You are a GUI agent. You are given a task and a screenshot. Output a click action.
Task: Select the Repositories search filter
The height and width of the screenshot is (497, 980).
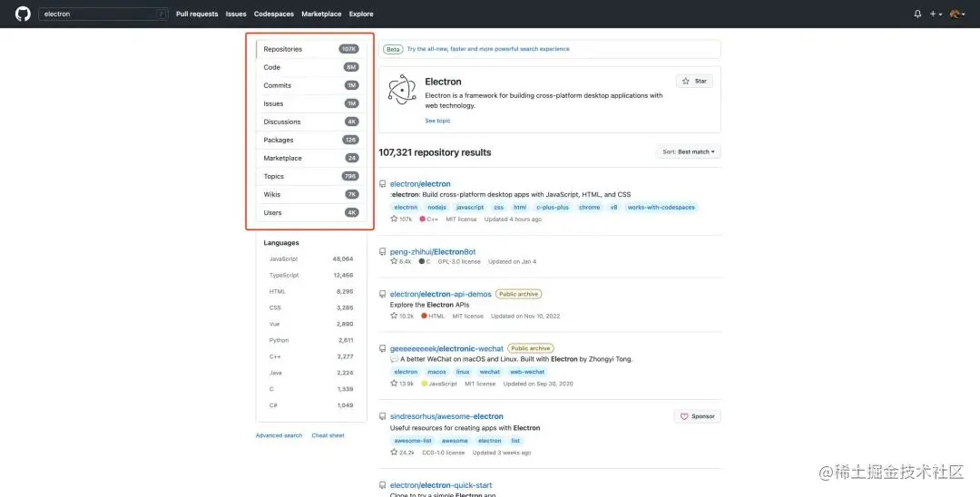(311, 49)
